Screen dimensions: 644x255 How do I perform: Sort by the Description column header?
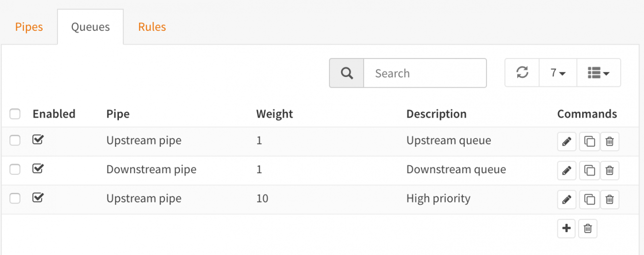coord(436,114)
